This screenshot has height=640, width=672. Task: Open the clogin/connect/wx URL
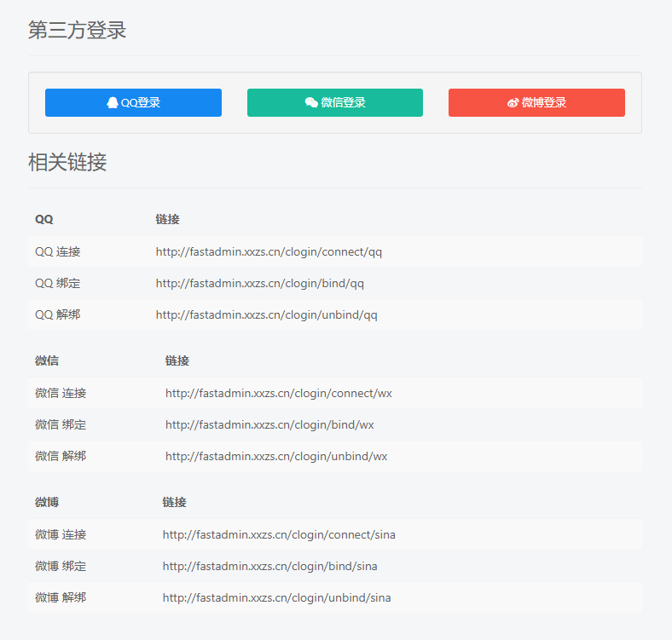[x=279, y=393]
